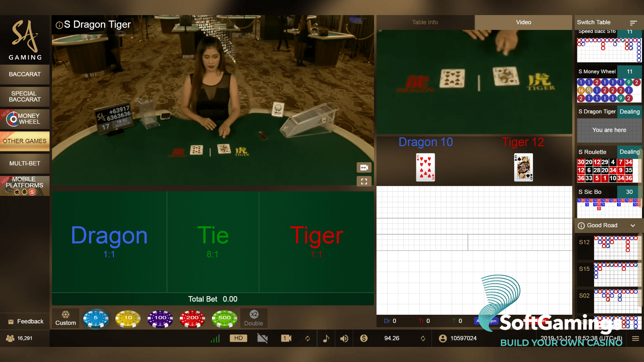The width and height of the screenshot is (644, 362).
Task: Select the Money Wheel menu item
Action: (x=24, y=118)
